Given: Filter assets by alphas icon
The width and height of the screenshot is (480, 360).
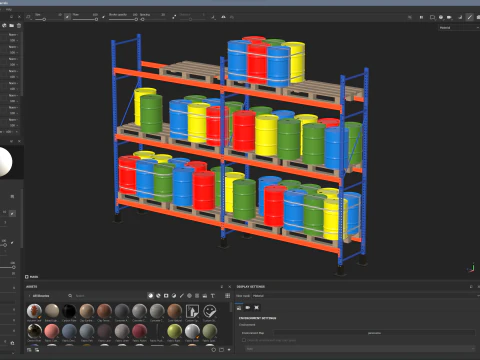Looking at the screenshot, I should pyautogui.click(x=189, y=296).
